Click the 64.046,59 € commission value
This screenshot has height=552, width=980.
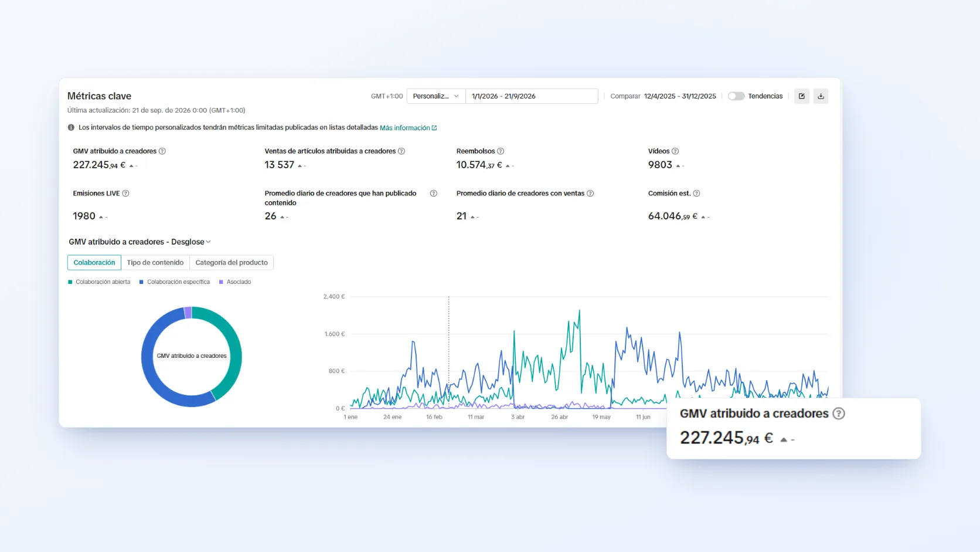coord(673,216)
